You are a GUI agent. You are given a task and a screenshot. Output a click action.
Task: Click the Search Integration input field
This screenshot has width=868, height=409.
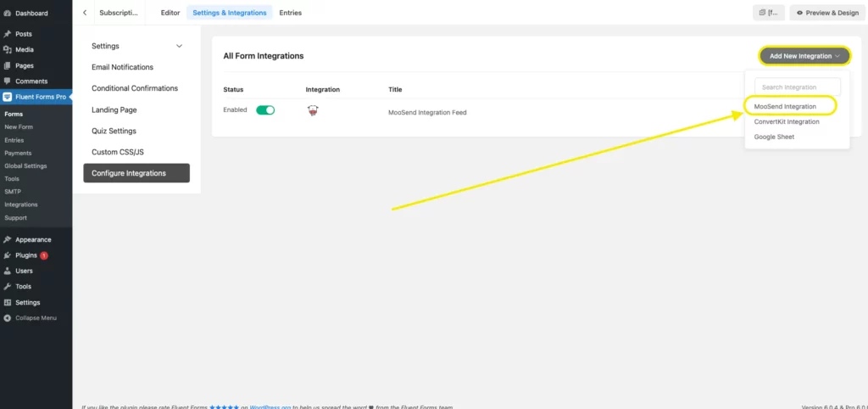click(798, 87)
